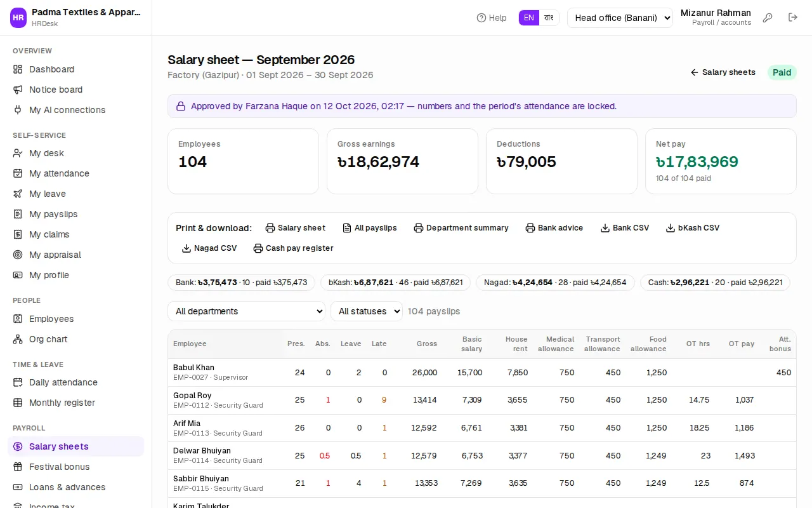
Task: Select the Delwar Bhuiyan employee row
Action: [482, 456]
